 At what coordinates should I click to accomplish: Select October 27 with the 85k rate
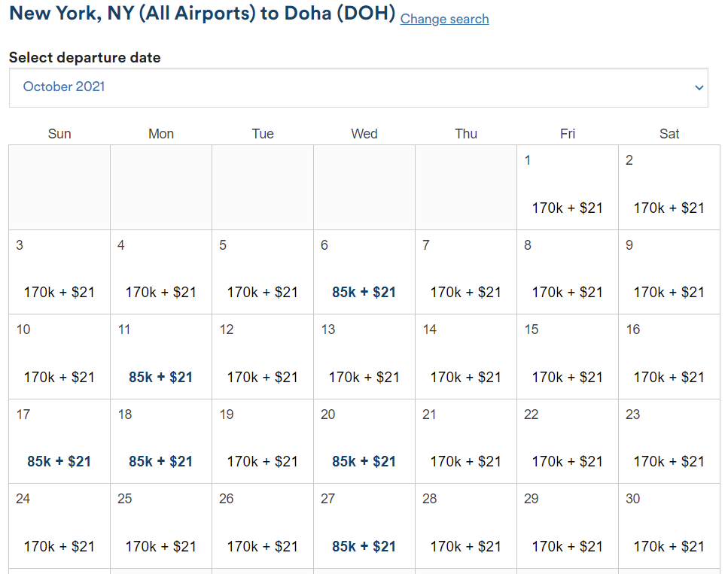coord(364,525)
